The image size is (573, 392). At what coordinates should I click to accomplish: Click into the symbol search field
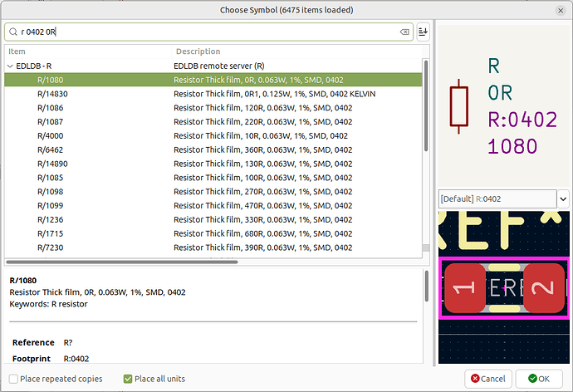(208, 32)
